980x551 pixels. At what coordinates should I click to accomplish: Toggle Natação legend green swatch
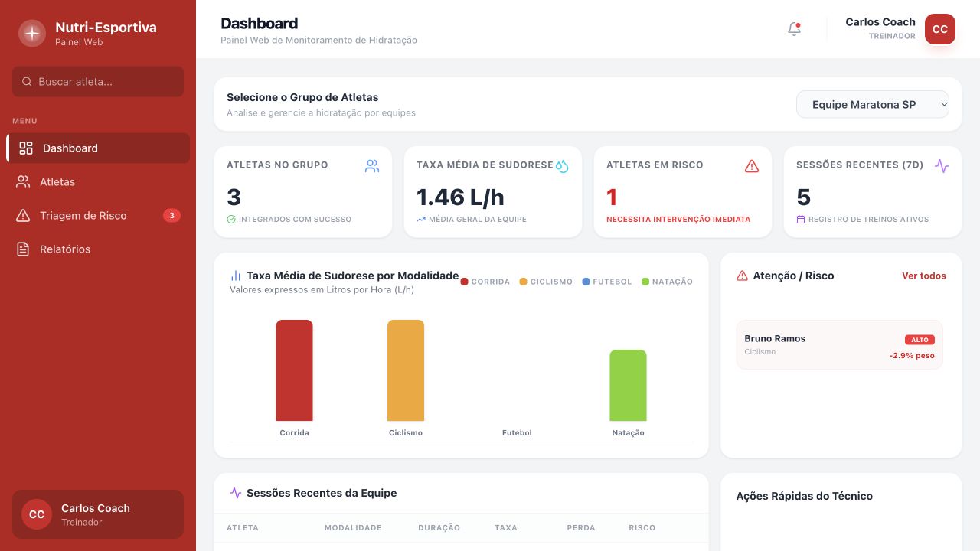645,282
